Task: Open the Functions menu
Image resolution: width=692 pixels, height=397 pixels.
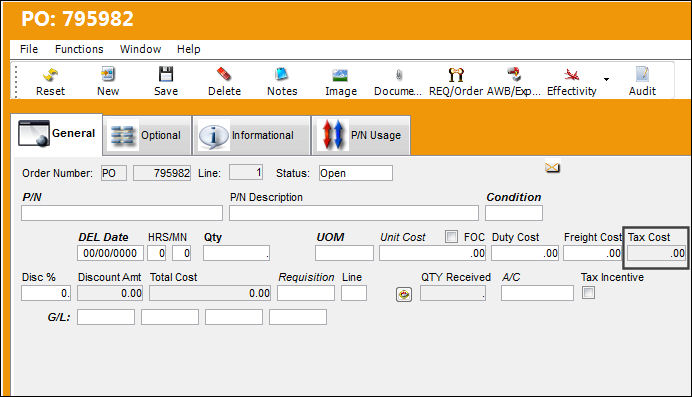Action: coord(79,49)
